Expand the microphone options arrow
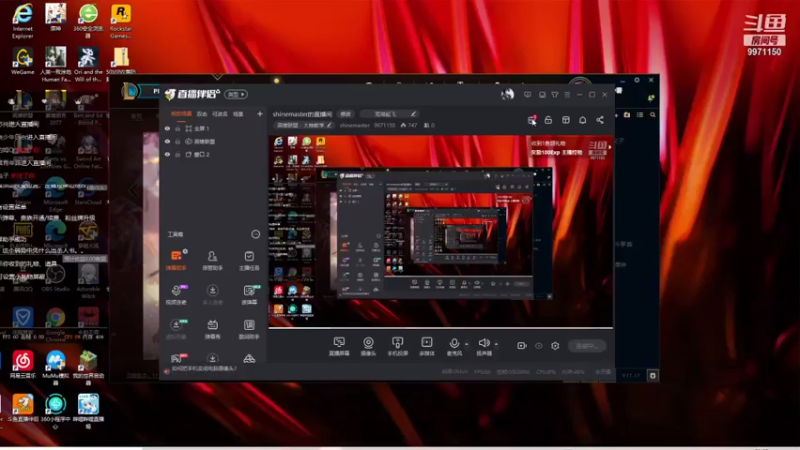 466,344
